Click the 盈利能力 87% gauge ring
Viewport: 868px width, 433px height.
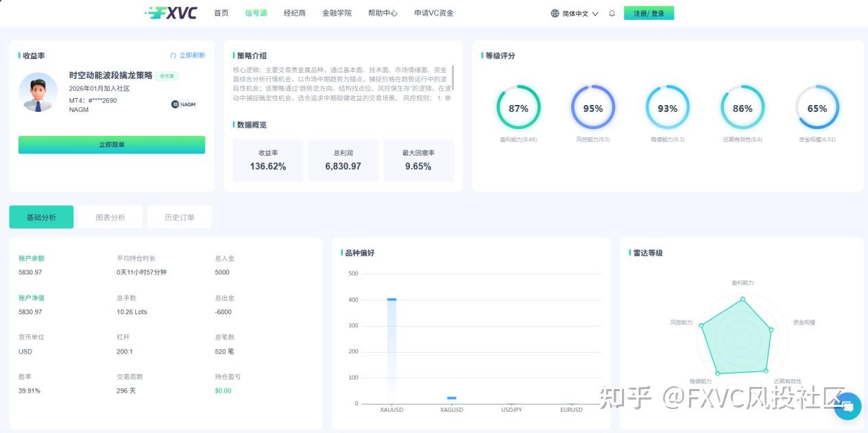pyautogui.click(x=519, y=107)
